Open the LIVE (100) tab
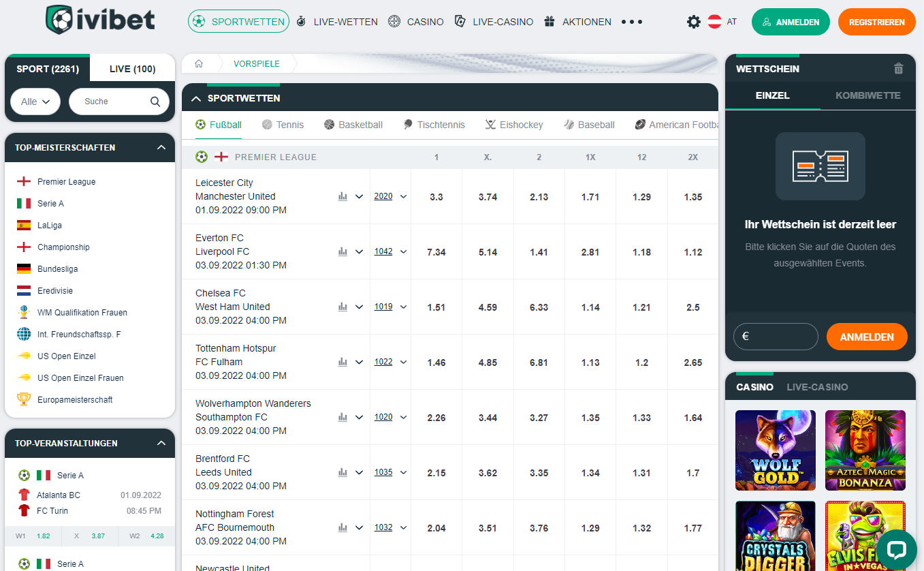Viewport: 924px width, 571px height. coord(132,67)
